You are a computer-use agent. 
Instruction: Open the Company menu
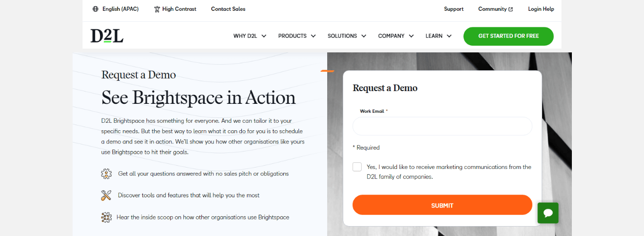click(x=396, y=36)
